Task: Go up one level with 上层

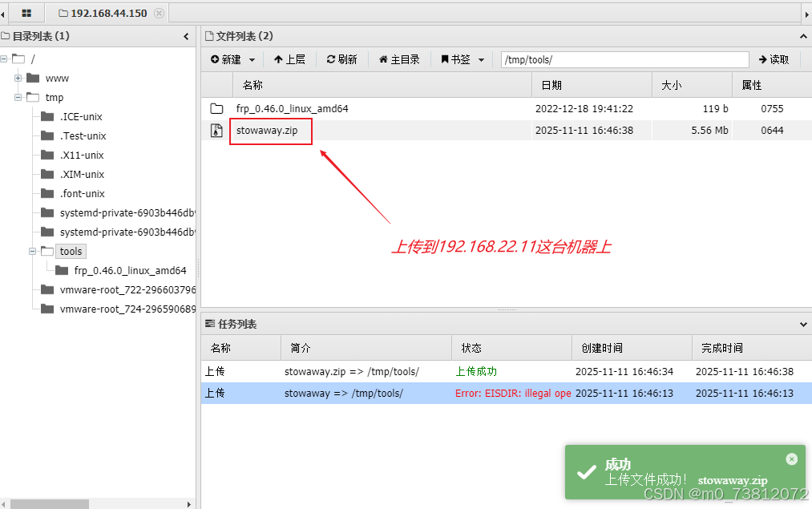Action: 289,59
